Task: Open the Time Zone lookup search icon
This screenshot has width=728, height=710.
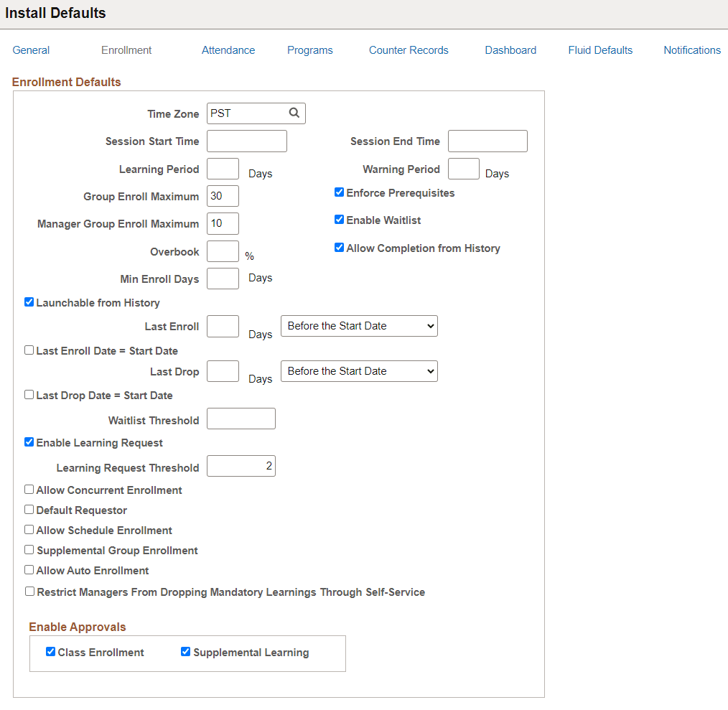Action: [294, 113]
